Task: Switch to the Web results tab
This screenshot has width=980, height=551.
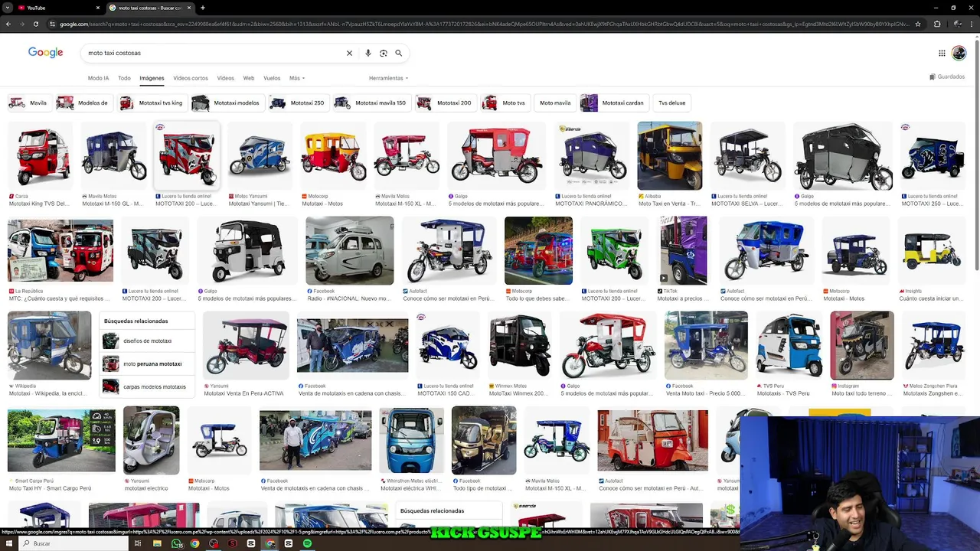Action: 249,78
